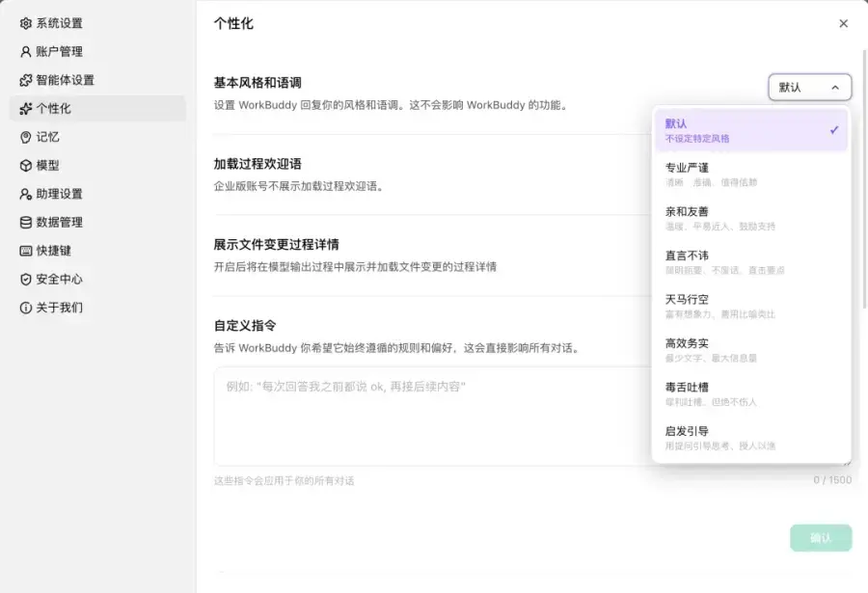Collapse the 默认 style dropdown box
This screenshot has width=868, height=593.
point(809,88)
